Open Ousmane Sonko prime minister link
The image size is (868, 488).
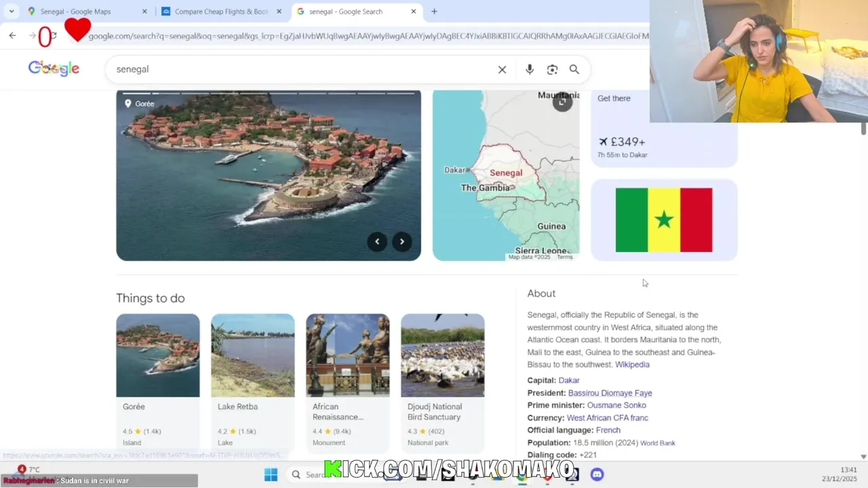pyautogui.click(x=616, y=405)
